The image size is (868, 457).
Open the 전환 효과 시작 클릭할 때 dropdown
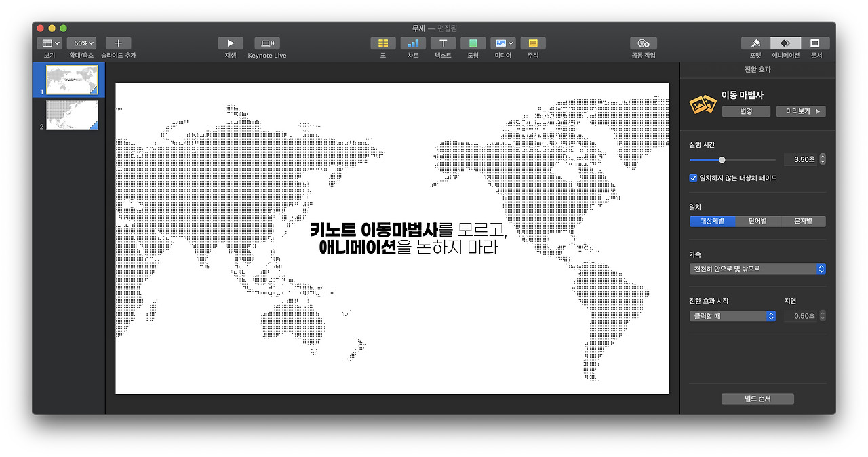(x=732, y=316)
